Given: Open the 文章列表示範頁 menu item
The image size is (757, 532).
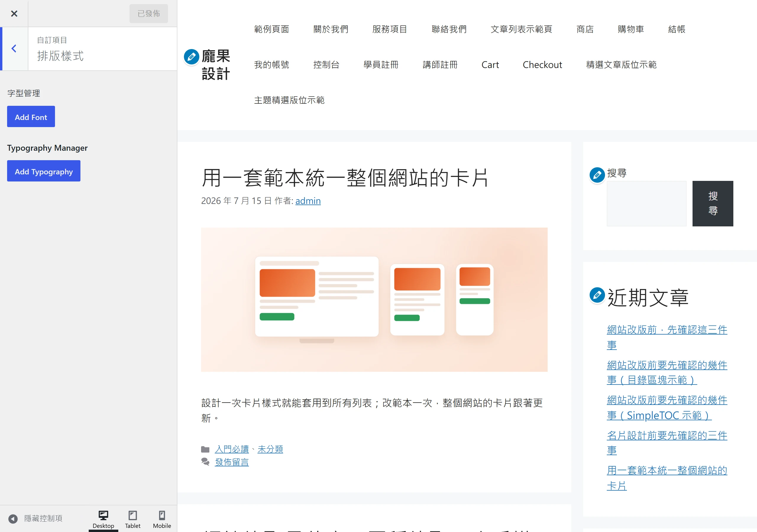Looking at the screenshot, I should click(522, 29).
